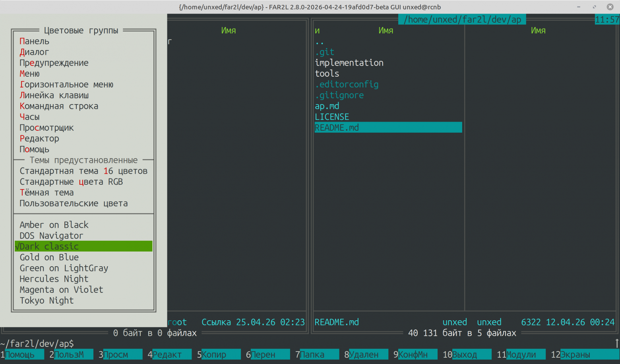The width and height of the screenshot is (620, 364).
Task: Open the Редактор color group
Action: (39, 138)
